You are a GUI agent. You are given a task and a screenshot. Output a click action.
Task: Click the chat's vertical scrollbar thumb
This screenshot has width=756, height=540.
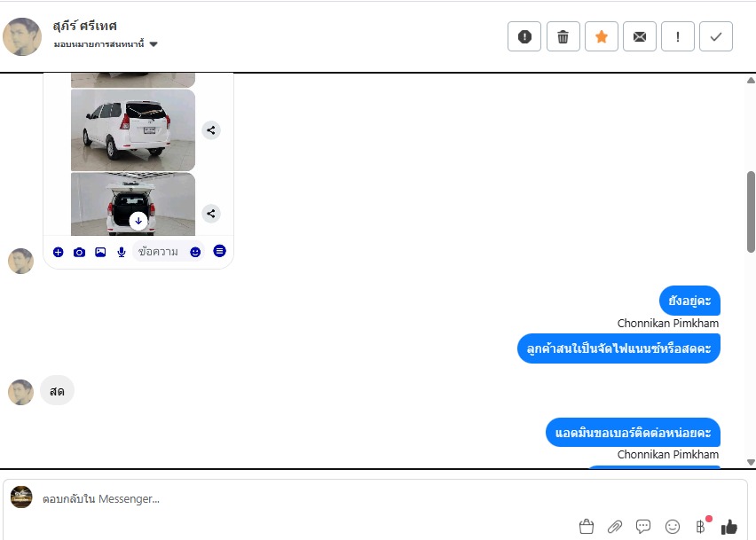pos(751,211)
